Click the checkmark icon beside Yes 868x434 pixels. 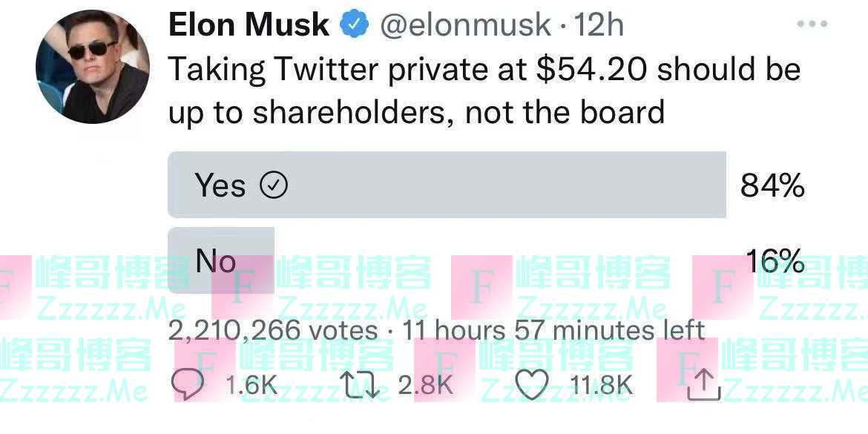coord(274,185)
